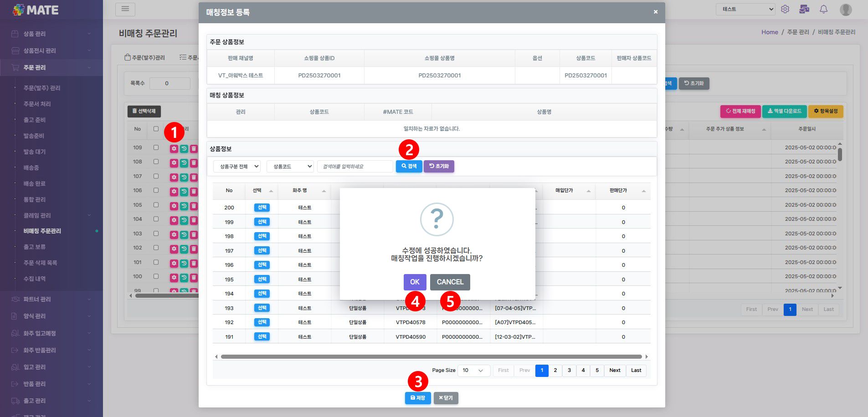Click CANCEL in the confirmation dialog
The image size is (868, 417).
pyautogui.click(x=450, y=282)
